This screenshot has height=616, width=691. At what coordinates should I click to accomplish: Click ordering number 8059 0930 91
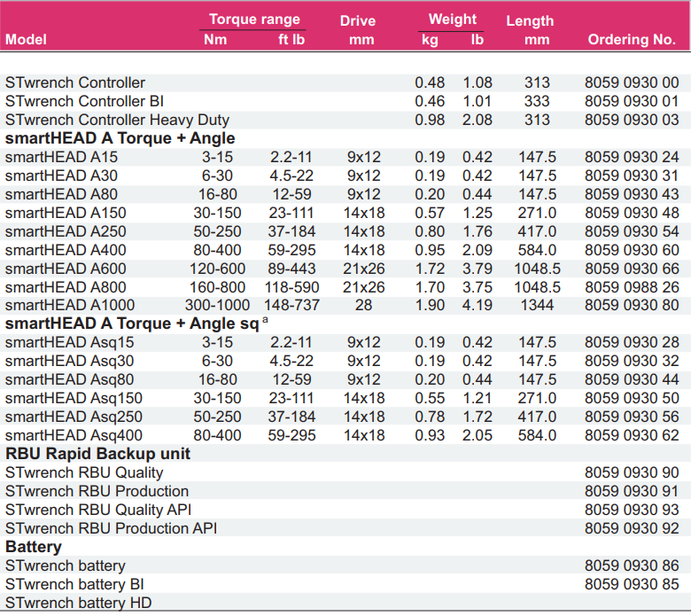[632, 491]
